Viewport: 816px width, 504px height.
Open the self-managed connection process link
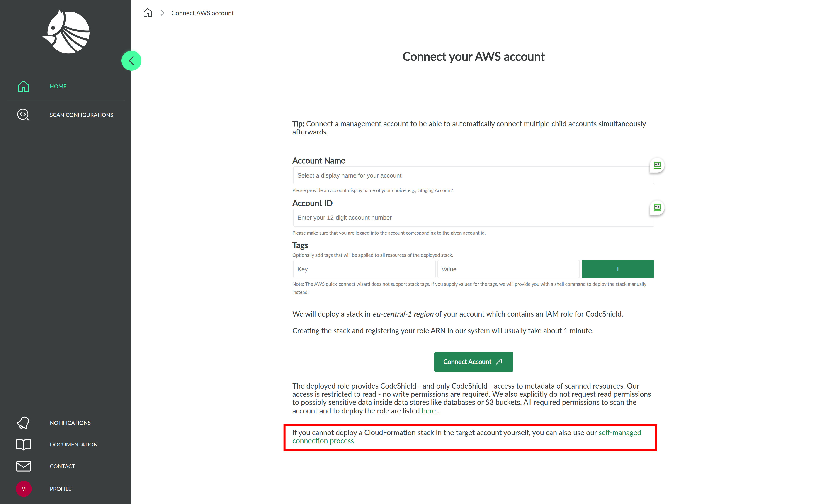[619, 433]
